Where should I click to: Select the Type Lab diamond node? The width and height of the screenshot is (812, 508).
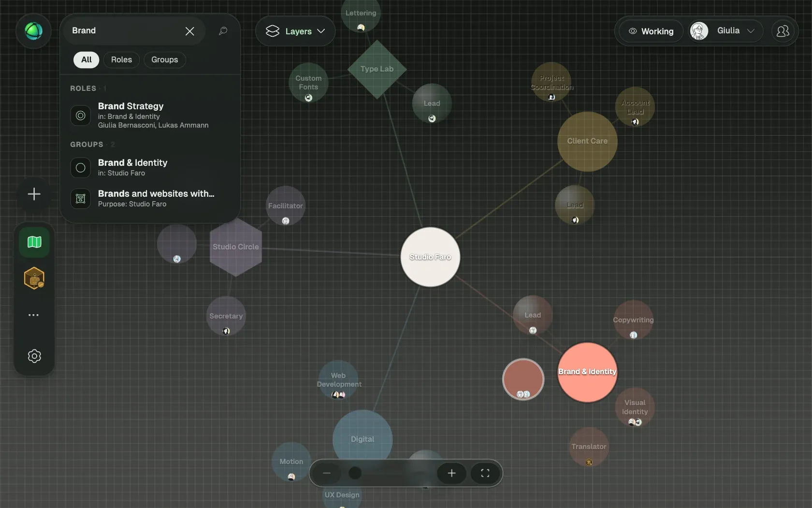point(377,70)
